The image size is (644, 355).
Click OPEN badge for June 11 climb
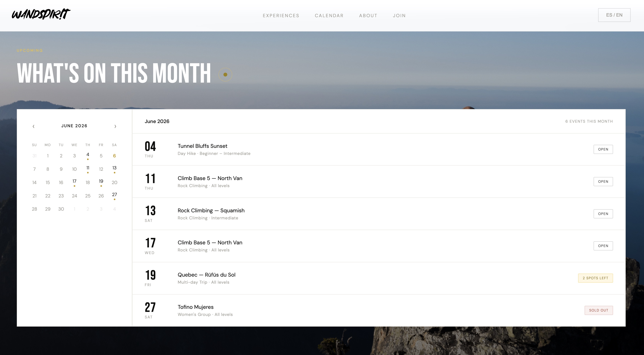click(x=603, y=181)
